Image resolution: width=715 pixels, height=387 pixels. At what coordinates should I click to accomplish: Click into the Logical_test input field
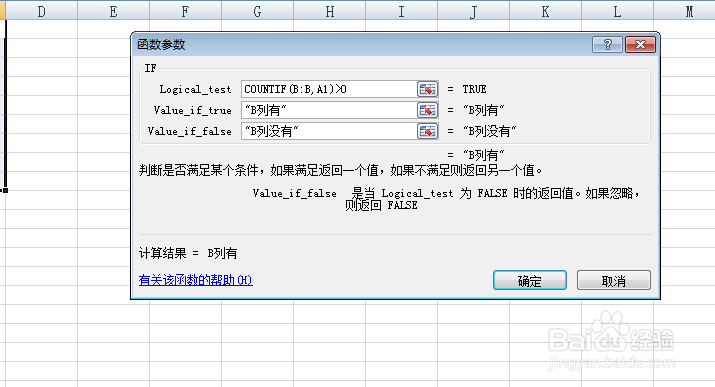329,89
